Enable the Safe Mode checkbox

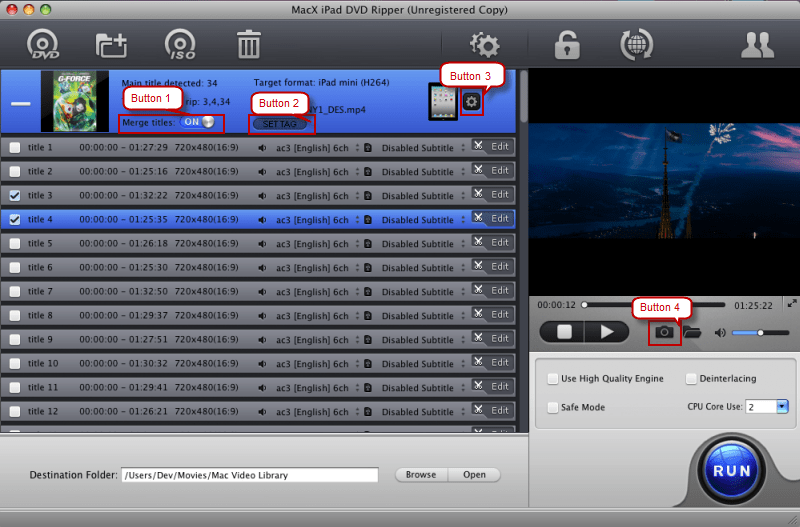tap(553, 407)
